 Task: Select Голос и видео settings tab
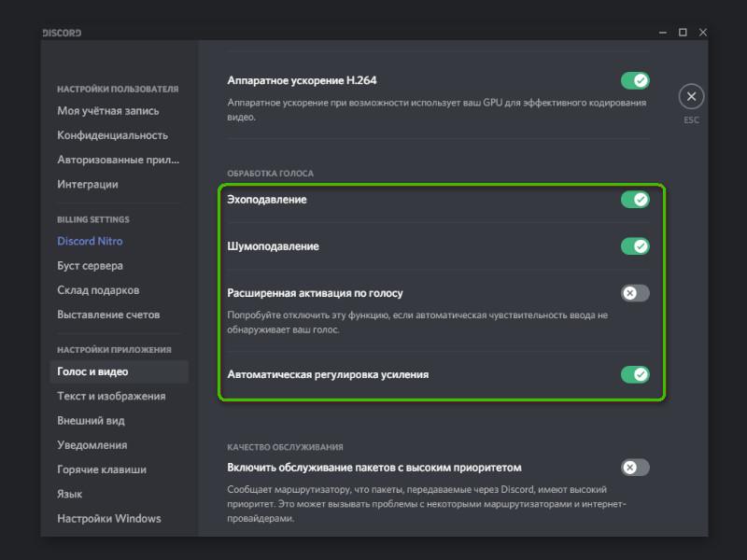(x=120, y=371)
